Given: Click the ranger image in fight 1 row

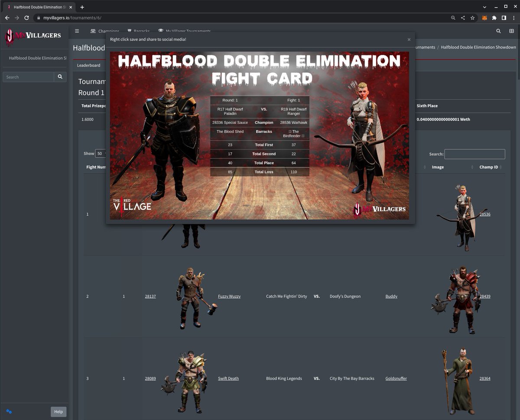Looking at the screenshot, I should pyautogui.click(x=462, y=217).
